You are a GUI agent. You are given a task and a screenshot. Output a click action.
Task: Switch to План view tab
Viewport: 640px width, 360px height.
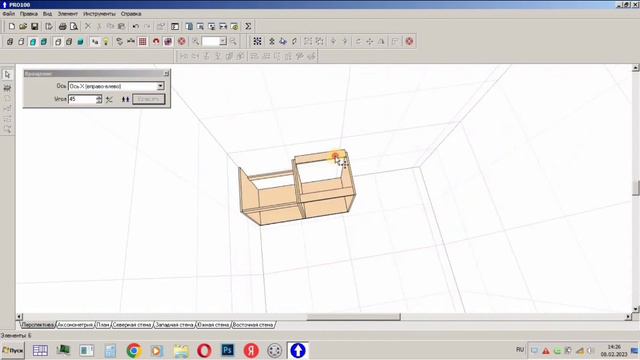[x=103, y=325]
